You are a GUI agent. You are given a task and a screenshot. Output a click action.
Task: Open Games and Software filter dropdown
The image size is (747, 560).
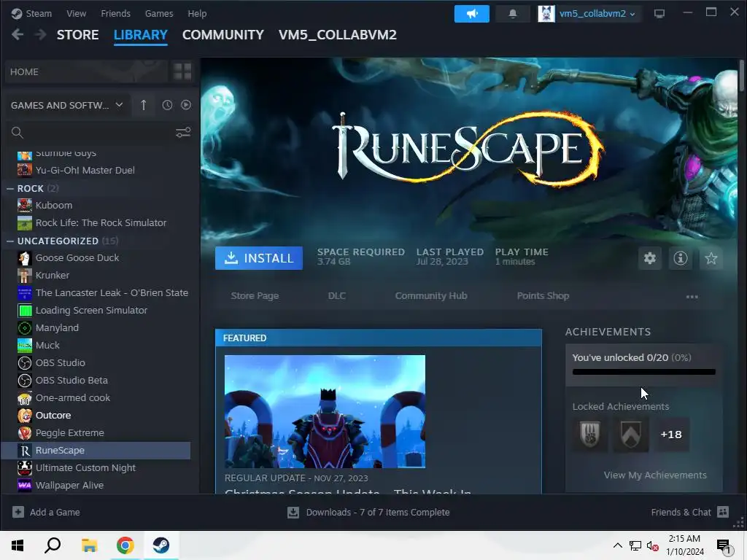pyautogui.click(x=66, y=105)
